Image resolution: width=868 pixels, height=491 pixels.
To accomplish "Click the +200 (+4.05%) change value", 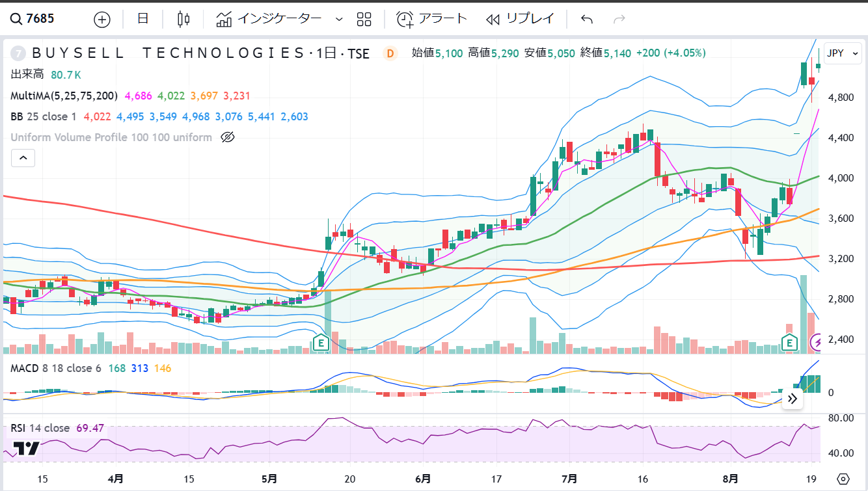I will click(x=671, y=53).
